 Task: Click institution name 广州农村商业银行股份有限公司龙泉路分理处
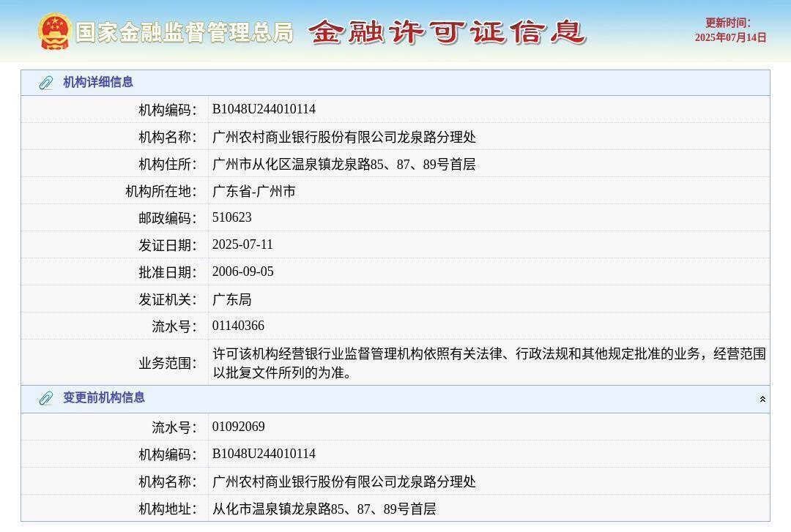[x=343, y=136]
